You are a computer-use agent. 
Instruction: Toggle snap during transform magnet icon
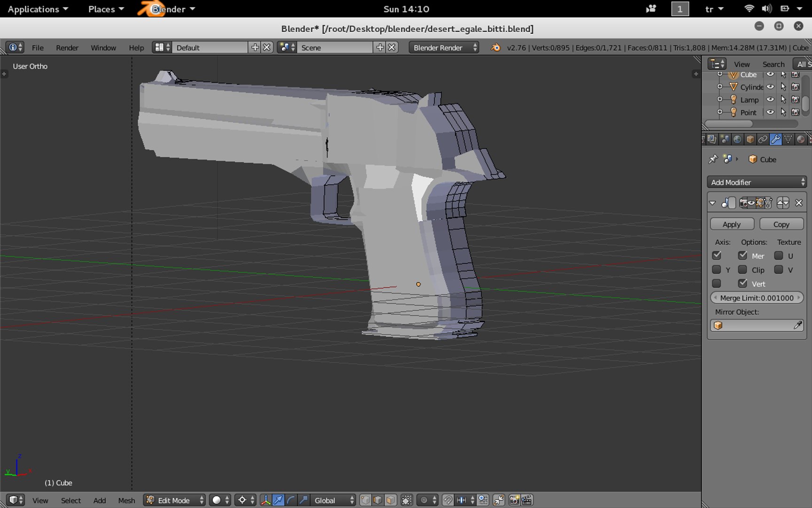tap(448, 500)
